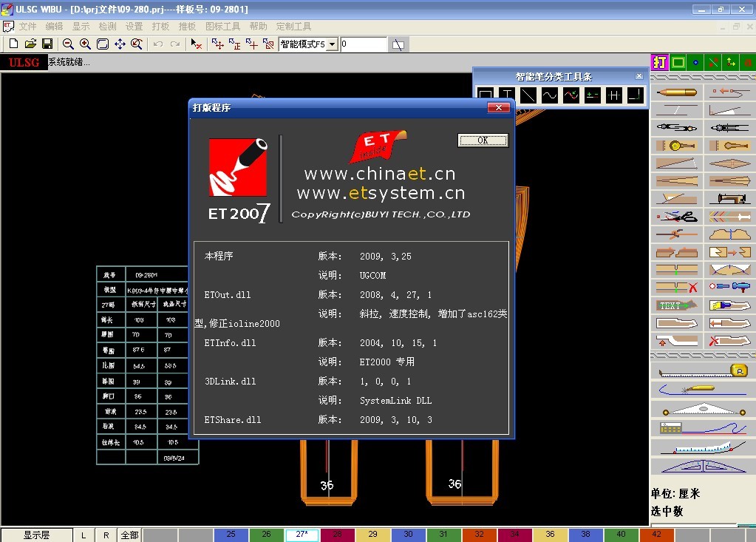
Task: Create a new file from the toolbar
Action: point(13,44)
